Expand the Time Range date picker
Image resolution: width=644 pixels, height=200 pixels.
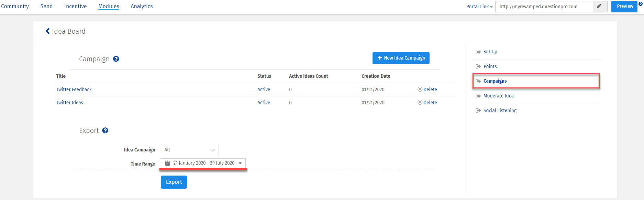coord(240,163)
